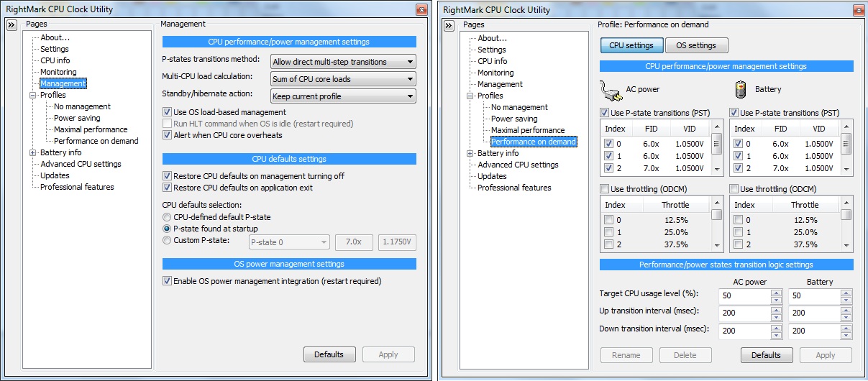Uncheck Restore CPU defaults on management turning off
This screenshot has height=381, width=868.
[x=168, y=176]
